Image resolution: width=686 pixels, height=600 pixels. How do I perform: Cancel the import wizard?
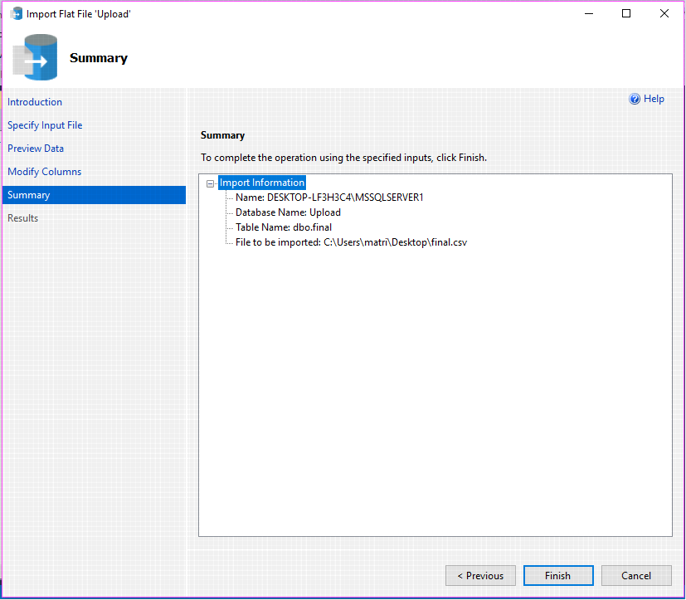click(636, 575)
